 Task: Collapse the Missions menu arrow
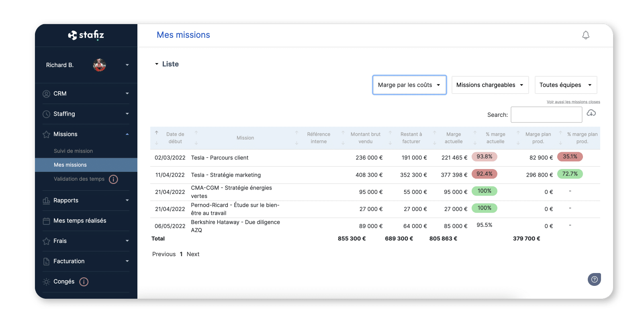pyautogui.click(x=127, y=134)
